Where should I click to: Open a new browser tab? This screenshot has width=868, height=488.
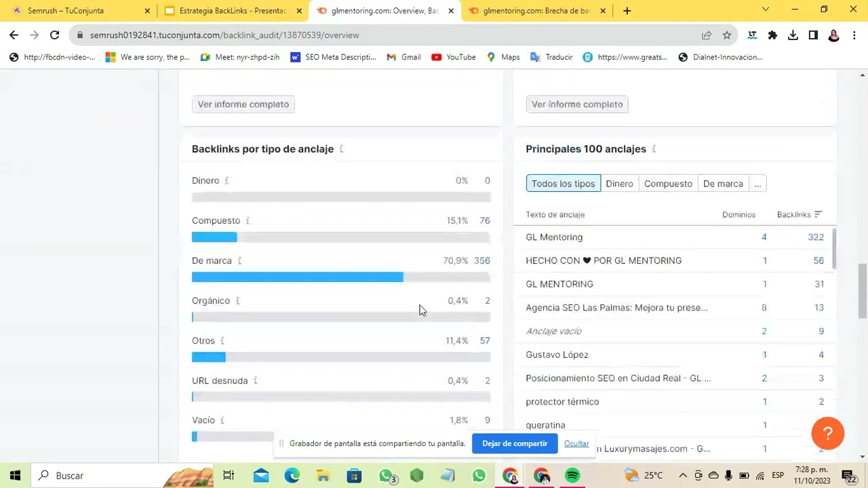(x=627, y=11)
